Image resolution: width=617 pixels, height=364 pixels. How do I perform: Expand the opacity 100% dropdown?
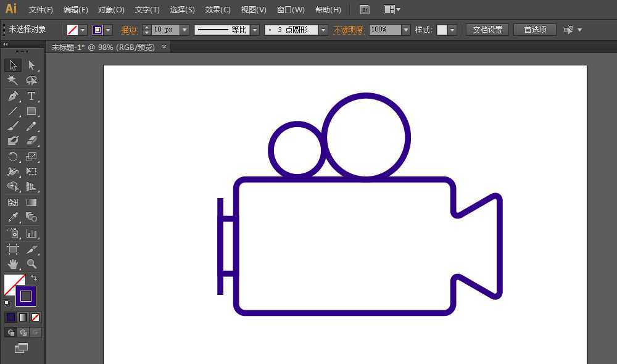405,30
